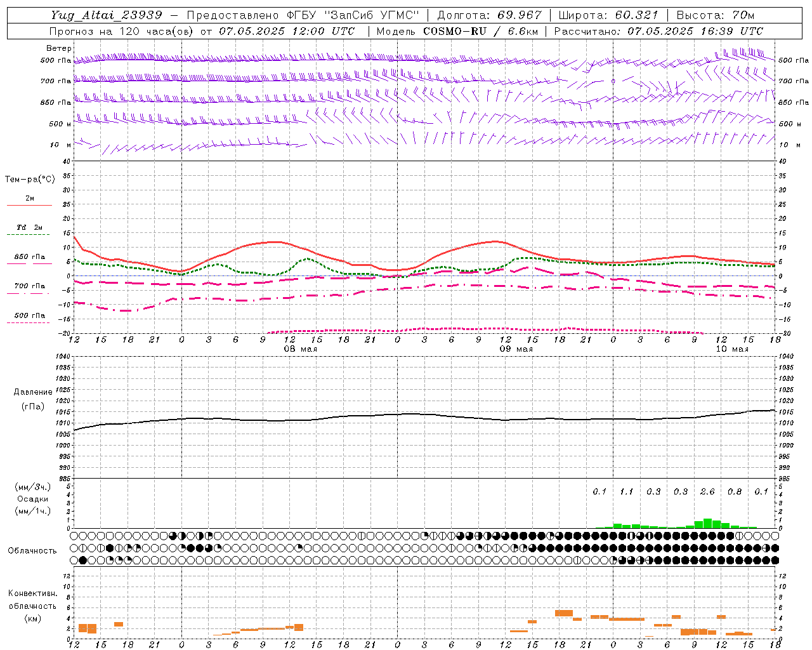Screen dimensions: 812x650
Task: Click the 500 м wind level label on right
Action: 790,124
